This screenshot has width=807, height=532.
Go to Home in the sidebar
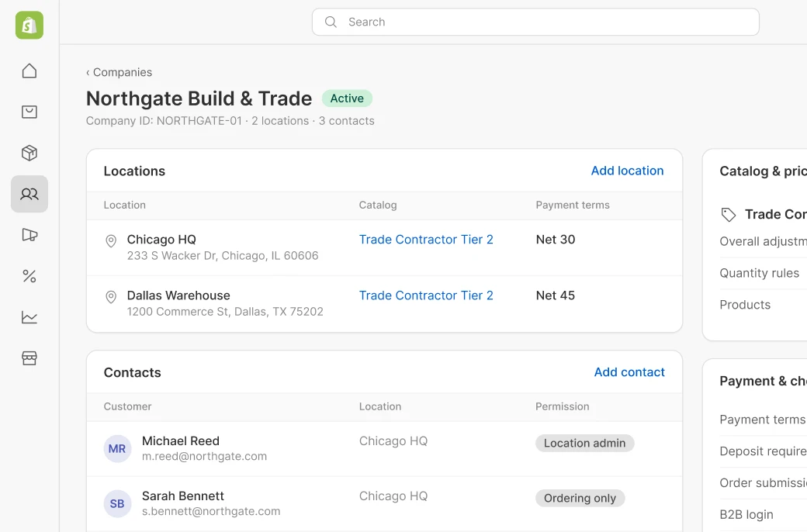click(29, 71)
